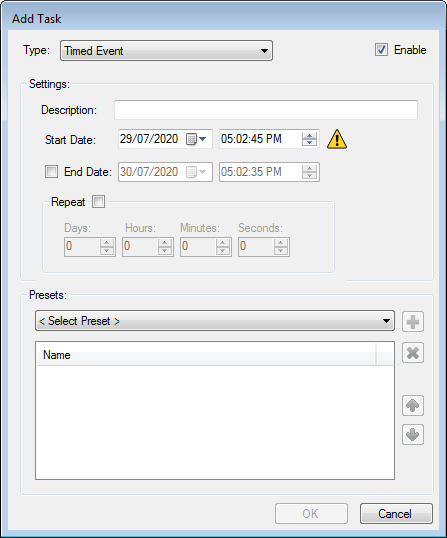
Task: Expand the Select Preset dropdown
Action: pos(215,321)
